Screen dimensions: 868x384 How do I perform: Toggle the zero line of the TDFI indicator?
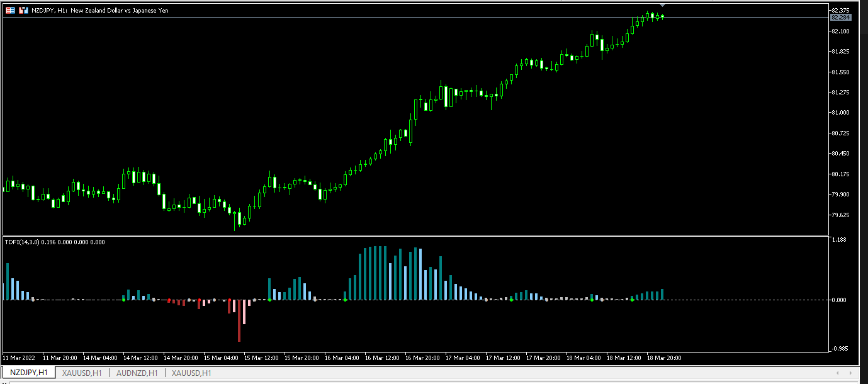pyautogui.click(x=441, y=300)
